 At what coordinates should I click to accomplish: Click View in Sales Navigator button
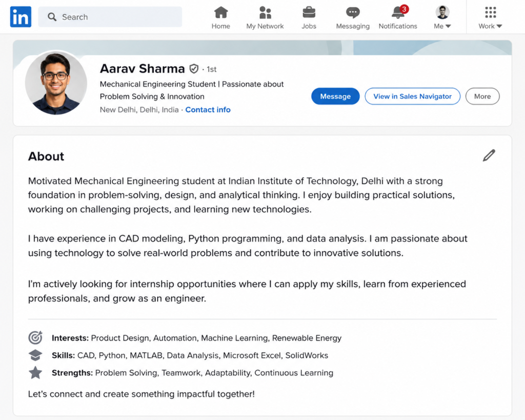coord(412,96)
